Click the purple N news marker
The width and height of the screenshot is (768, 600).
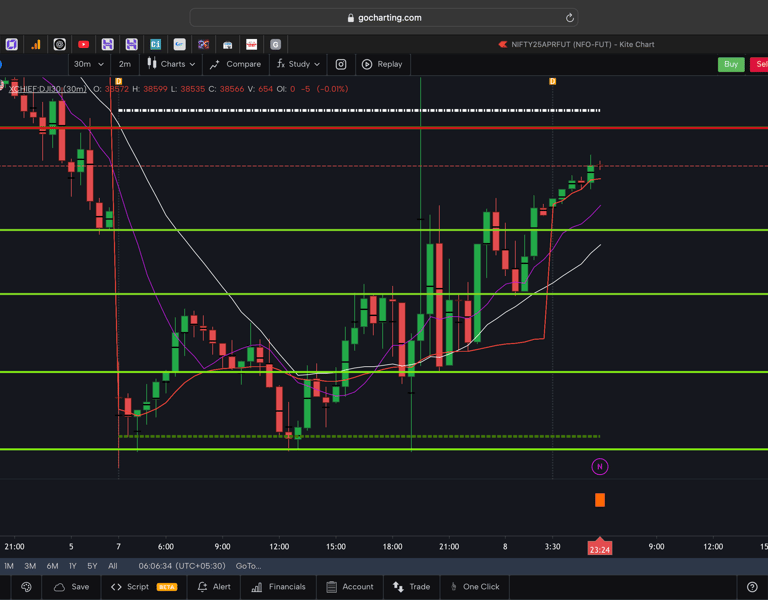click(600, 467)
